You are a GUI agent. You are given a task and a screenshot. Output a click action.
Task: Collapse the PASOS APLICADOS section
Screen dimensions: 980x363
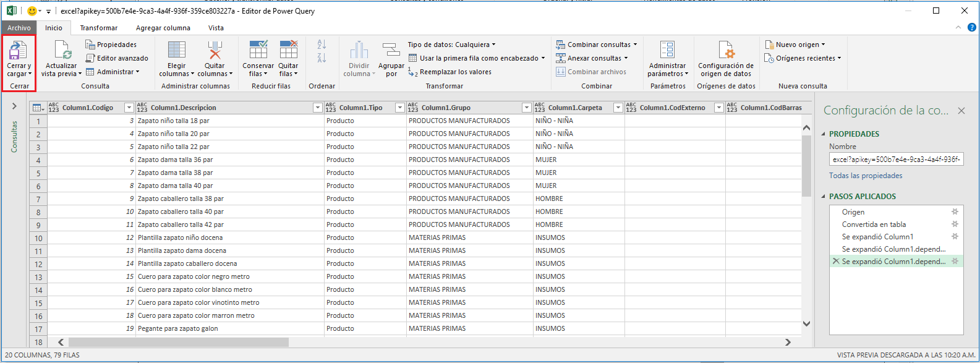click(x=824, y=197)
